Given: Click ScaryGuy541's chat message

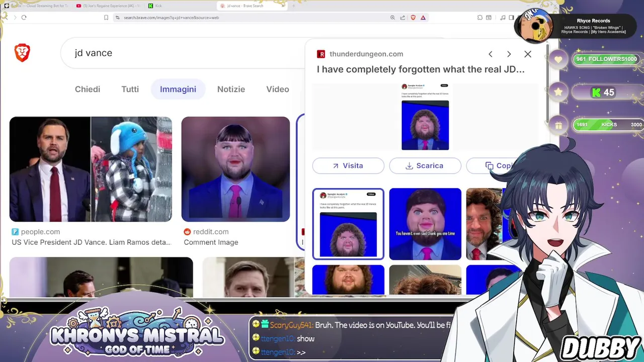Looking at the screenshot, I should click(x=352, y=325).
